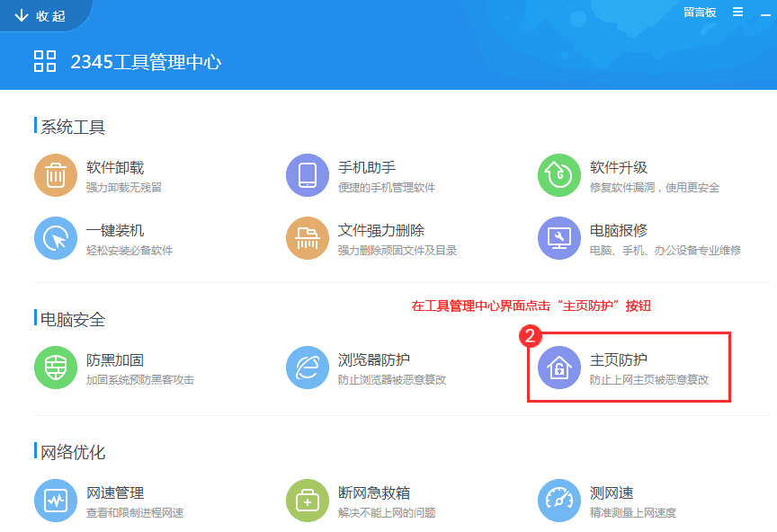The image size is (777, 532).
Task: Click the 软件卸载 title text
Action: pos(115,167)
